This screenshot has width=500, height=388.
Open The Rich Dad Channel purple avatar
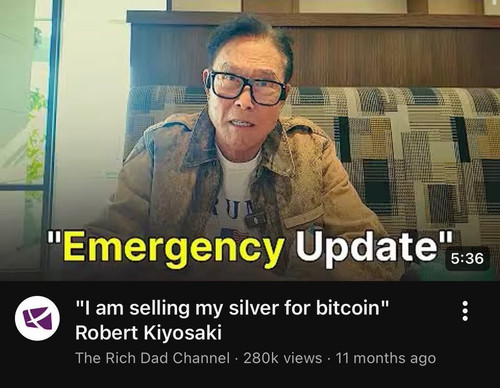(x=37, y=318)
